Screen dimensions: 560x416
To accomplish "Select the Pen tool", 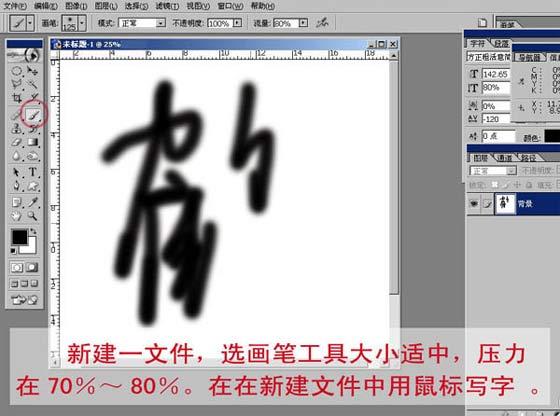I will pos(16,186).
